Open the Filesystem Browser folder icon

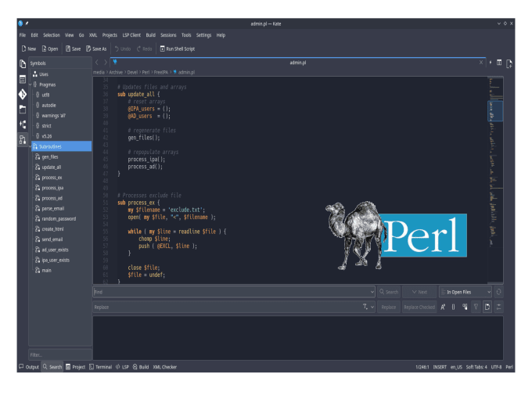(x=23, y=110)
